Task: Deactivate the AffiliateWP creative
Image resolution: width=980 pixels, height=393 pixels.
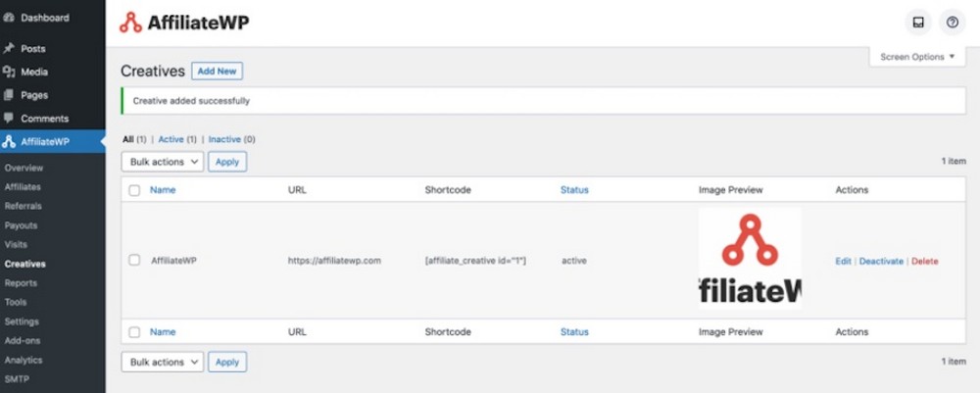Action: tap(881, 261)
